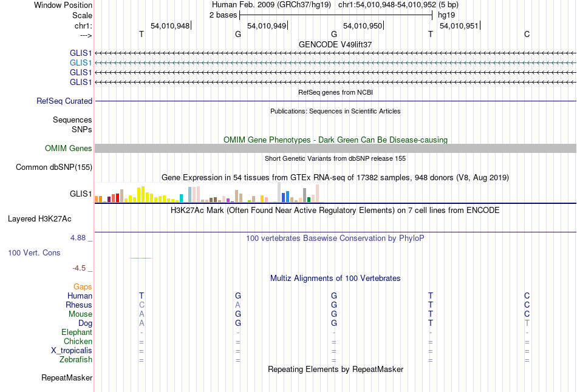Click the 54,010,949 position marker

coord(267,25)
